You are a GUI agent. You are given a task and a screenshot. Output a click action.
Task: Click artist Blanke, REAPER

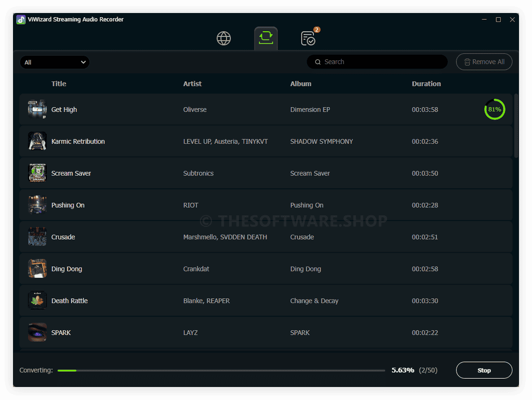click(x=206, y=301)
